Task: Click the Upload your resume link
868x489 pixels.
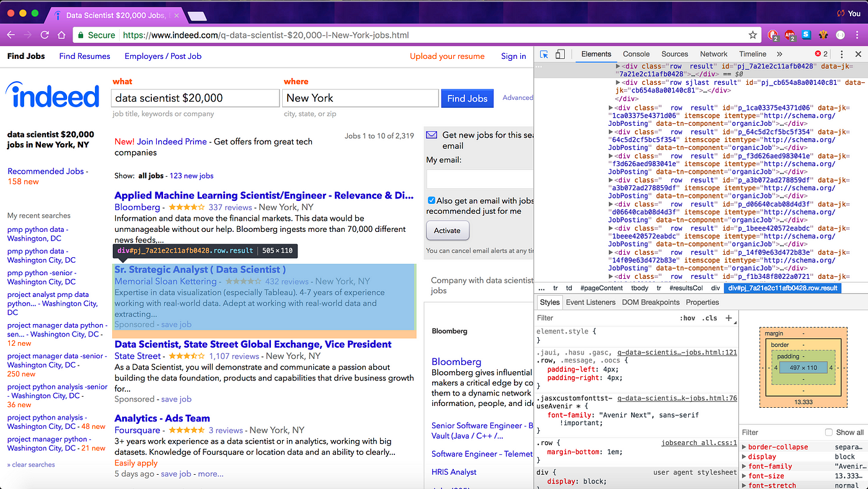Action: 447,56
